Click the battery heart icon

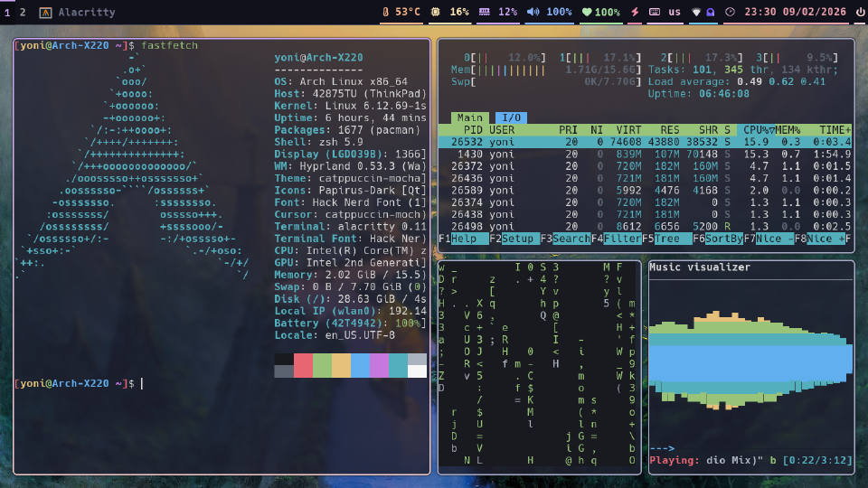click(x=587, y=12)
